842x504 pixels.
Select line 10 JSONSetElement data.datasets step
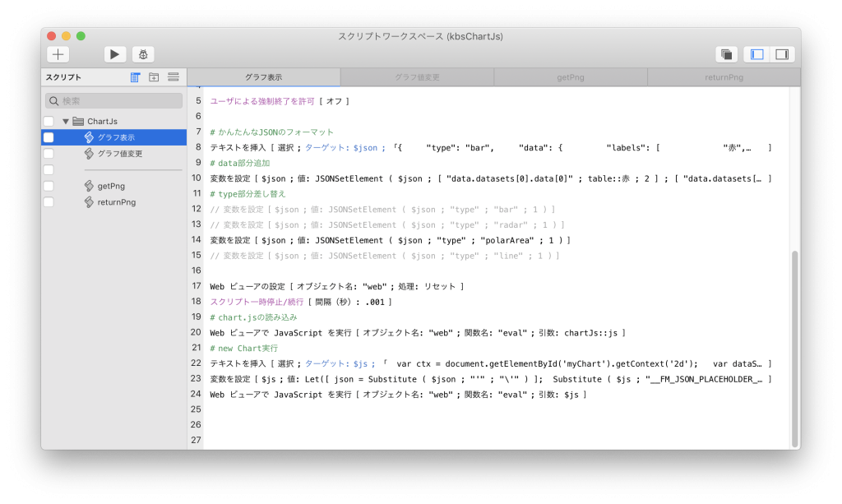tap(490, 178)
